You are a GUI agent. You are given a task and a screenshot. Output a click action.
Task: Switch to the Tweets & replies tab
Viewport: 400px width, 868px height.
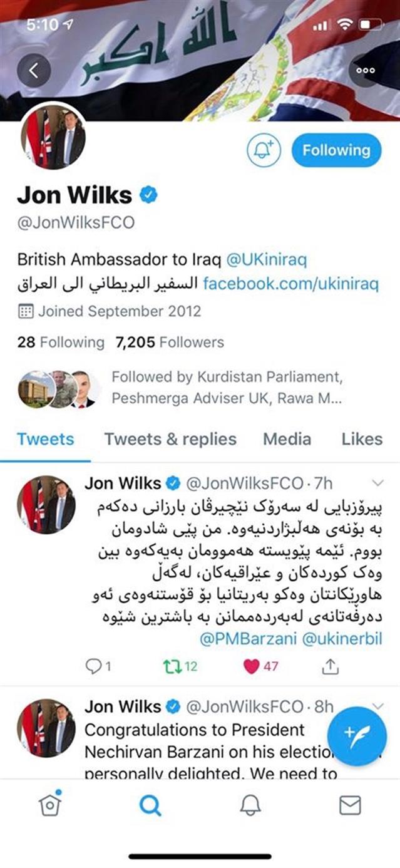[x=170, y=439]
